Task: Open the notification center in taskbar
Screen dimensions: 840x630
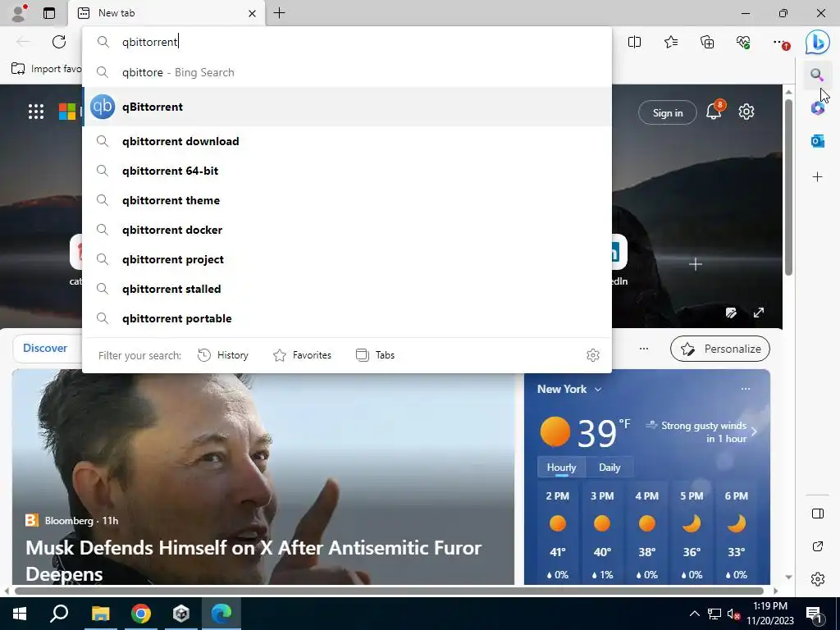Action: (815, 614)
